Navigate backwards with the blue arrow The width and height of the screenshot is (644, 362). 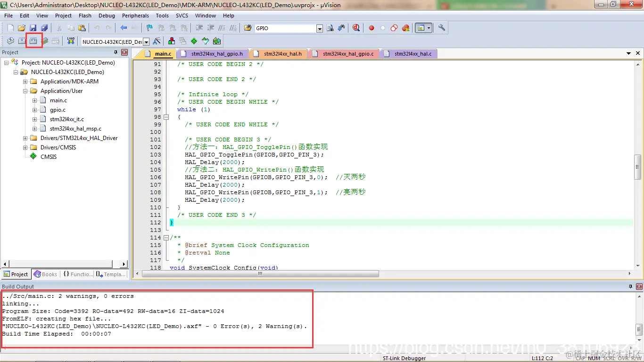pos(124,28)
